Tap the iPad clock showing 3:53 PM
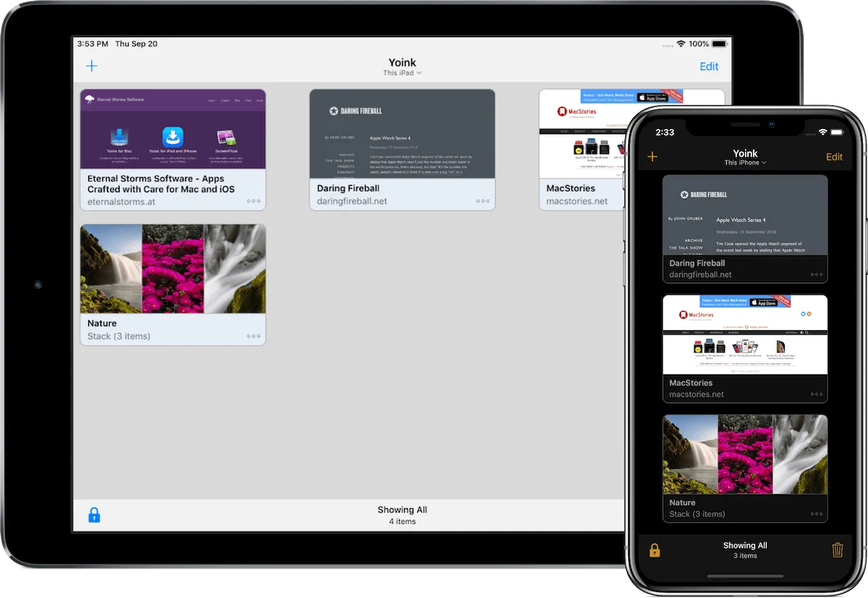Screen dimensions: 868x598 pos(92,43)
